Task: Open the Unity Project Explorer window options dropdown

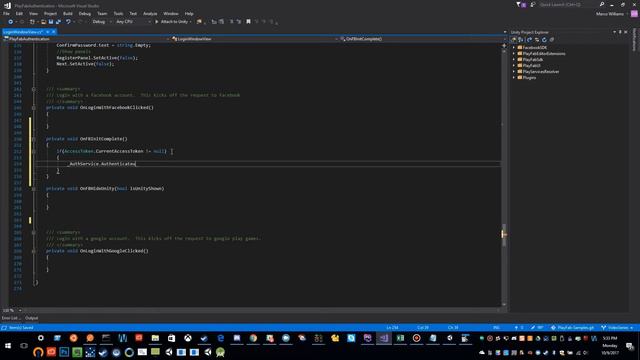Action: point(614,32)
